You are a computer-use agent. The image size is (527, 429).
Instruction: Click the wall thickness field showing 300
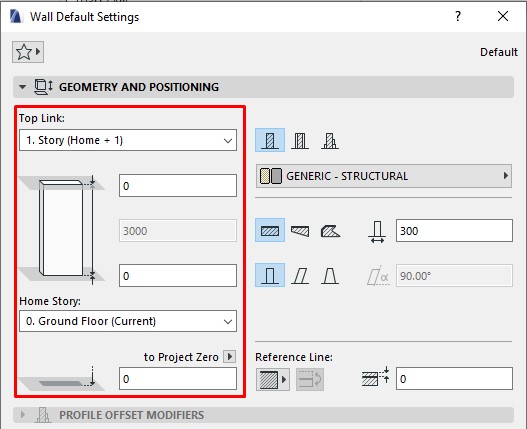(x=454, y=231)
